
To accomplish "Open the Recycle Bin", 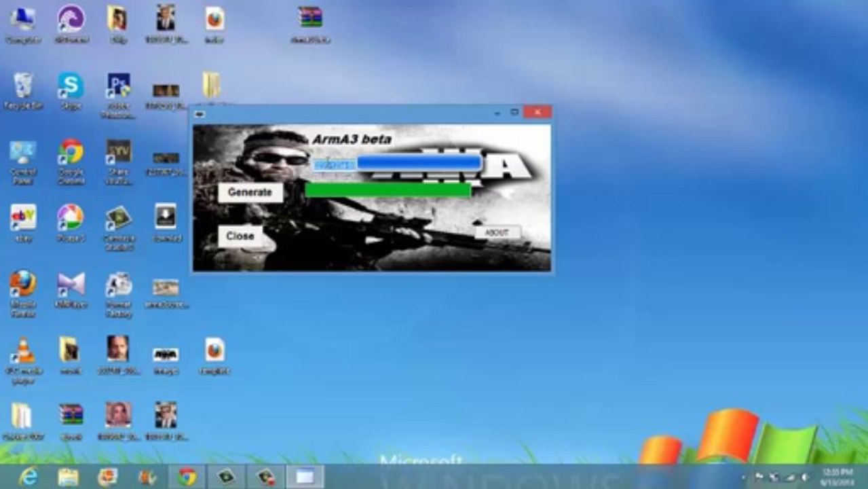I will (x=23, y=91).
